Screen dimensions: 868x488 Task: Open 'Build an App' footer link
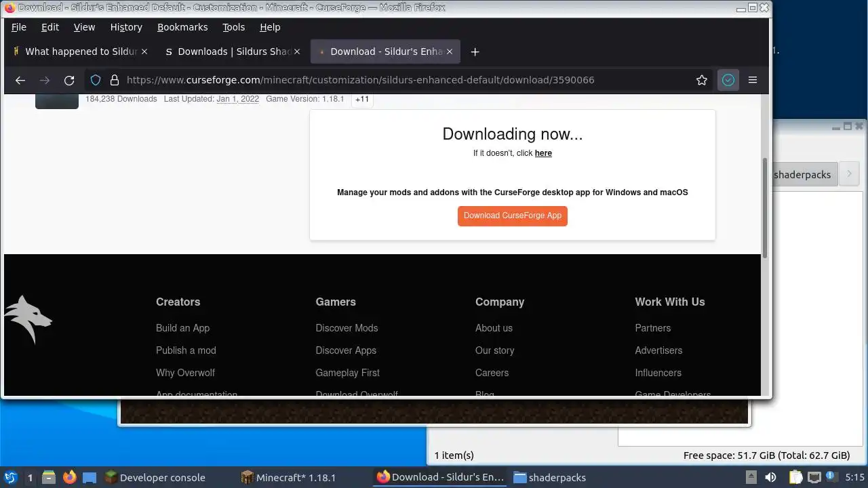[x=182, y=328]
